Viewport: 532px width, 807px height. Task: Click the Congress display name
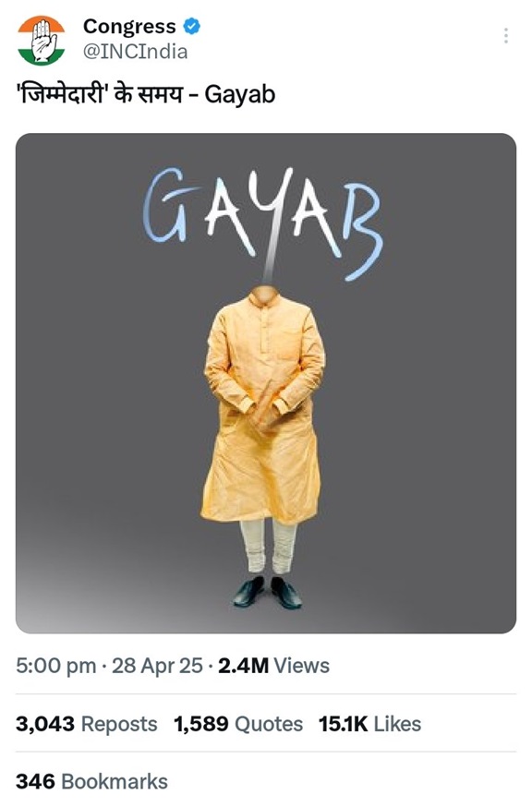pos(129,26)
